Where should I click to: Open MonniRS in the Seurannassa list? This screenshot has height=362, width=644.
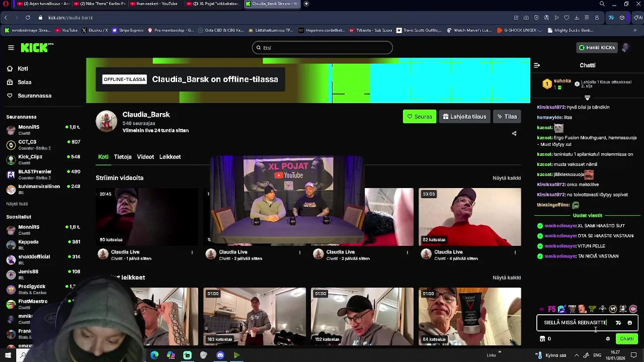[43, 130]
